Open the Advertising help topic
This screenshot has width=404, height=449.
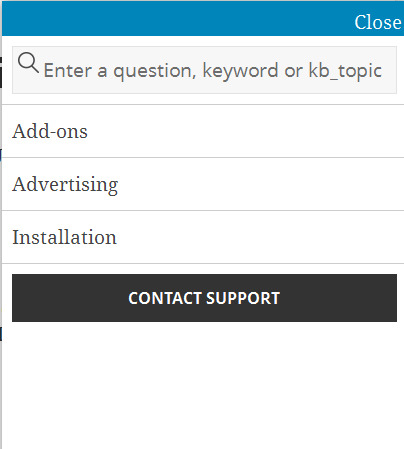coord(65,184)
